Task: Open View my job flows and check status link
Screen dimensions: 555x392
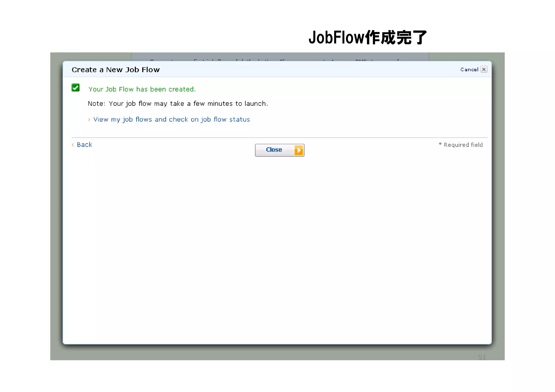Action: (172, 119)
